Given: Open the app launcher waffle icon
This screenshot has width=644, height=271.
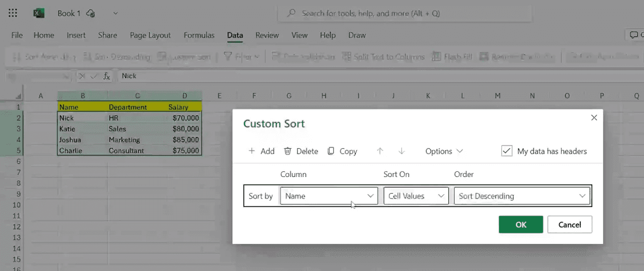Looking at the screenshot, I should point(13,13).
